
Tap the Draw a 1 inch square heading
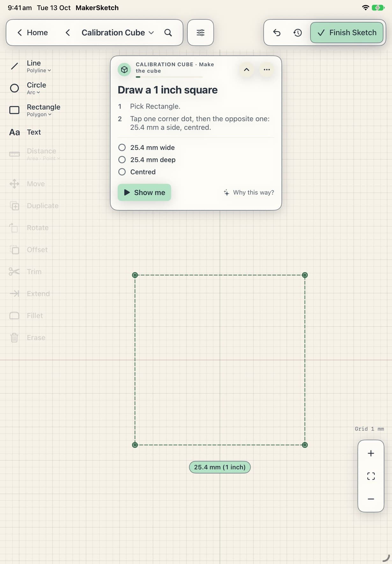coord(168,90)
